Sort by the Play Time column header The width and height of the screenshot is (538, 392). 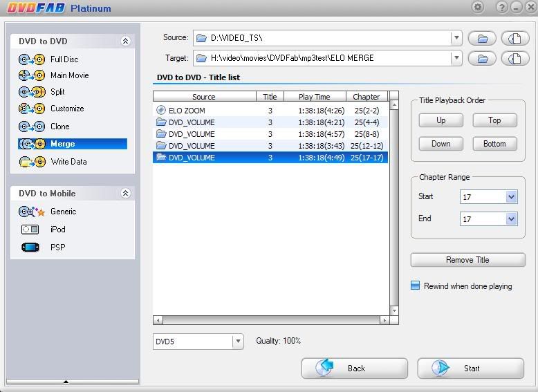tap(315, 97)
